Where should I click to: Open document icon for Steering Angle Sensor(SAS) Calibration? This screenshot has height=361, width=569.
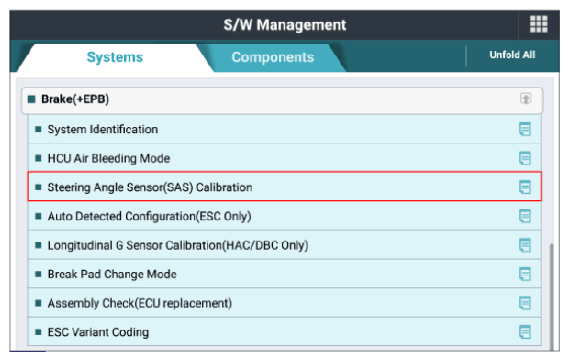pos(525,187)
